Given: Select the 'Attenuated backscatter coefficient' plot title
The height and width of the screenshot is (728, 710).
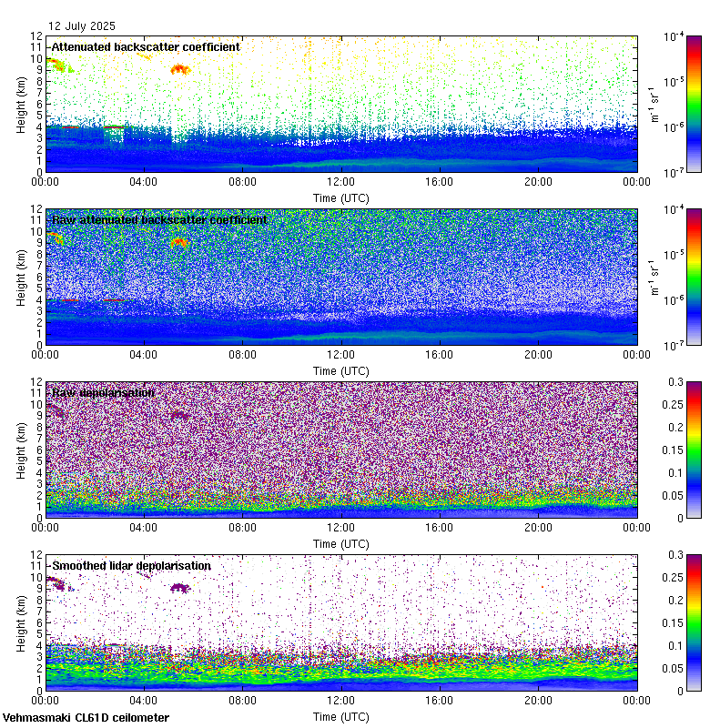Looking at the screenshot, I should click(x=146, y=46).
